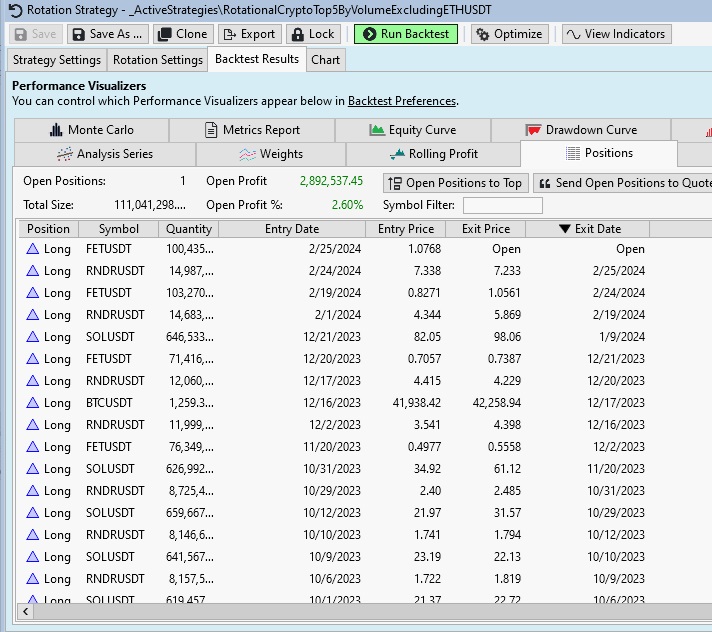Image resolution: width=712 pixels, height=632 pixels.
Task: Open the Strategy Settings tab
Action: 56,60
